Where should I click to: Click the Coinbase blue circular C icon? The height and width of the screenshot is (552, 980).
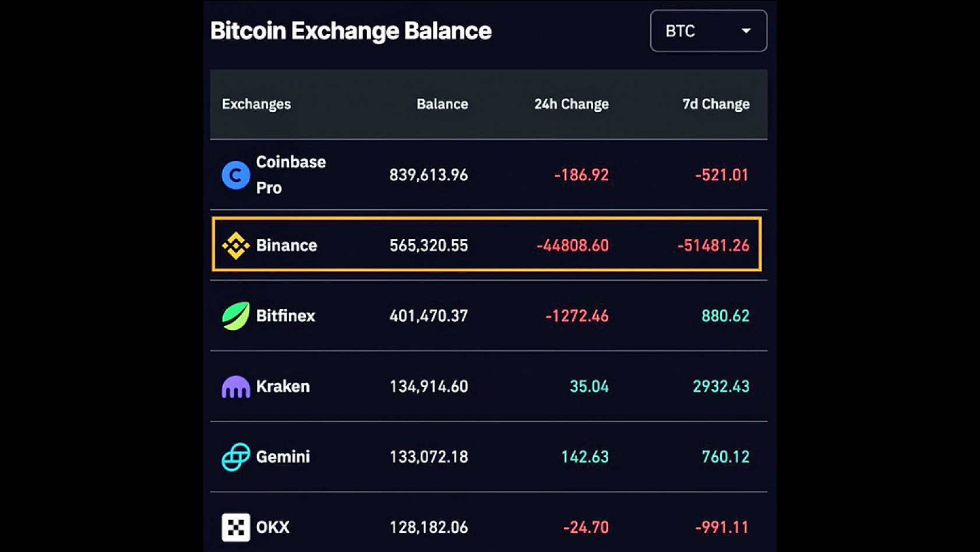pos(235,174)
